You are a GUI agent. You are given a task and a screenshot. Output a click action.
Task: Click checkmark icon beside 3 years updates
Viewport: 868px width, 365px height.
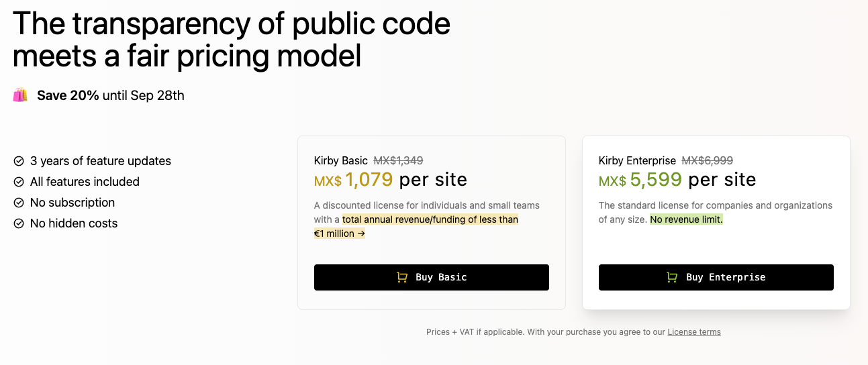pos(19,161)
